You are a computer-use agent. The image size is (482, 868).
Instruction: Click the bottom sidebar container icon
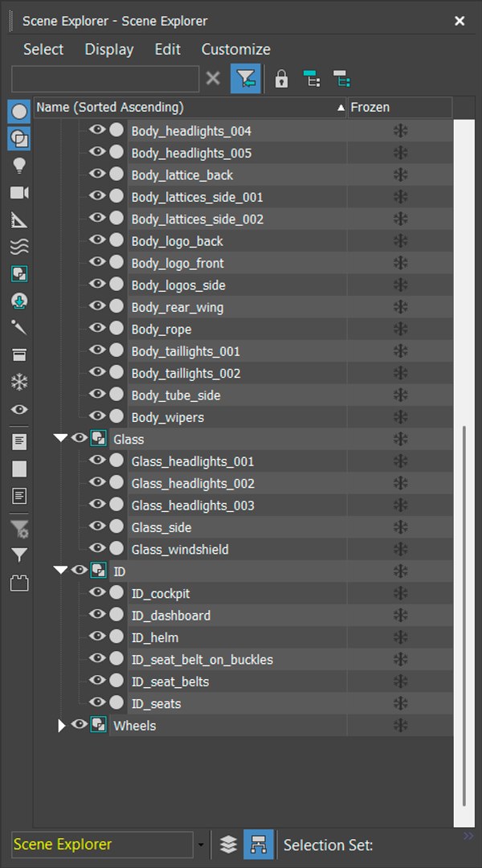[19, 583]
